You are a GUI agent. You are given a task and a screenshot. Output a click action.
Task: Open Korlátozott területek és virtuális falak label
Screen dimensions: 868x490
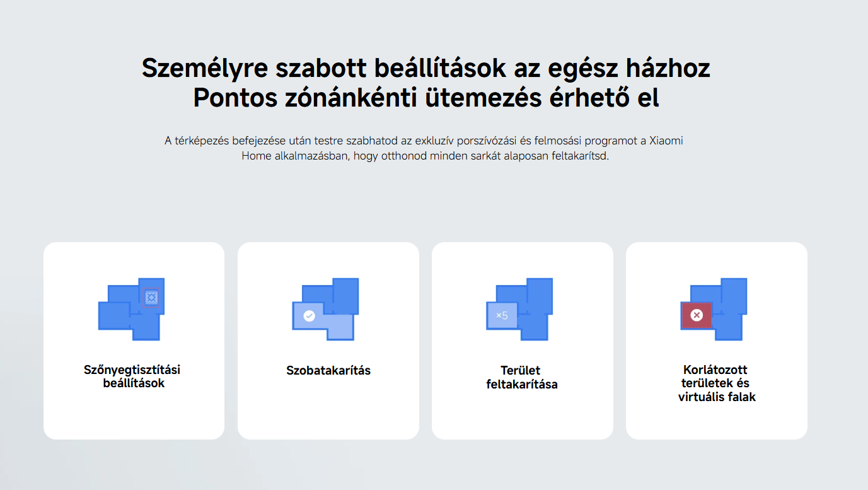coord(717,383)
